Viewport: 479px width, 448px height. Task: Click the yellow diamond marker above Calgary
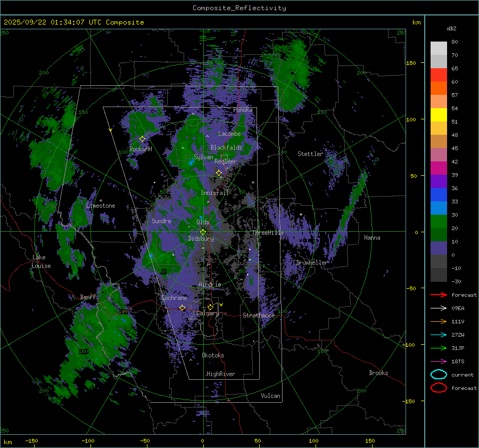pyautogui.click(x=210, y=307)
